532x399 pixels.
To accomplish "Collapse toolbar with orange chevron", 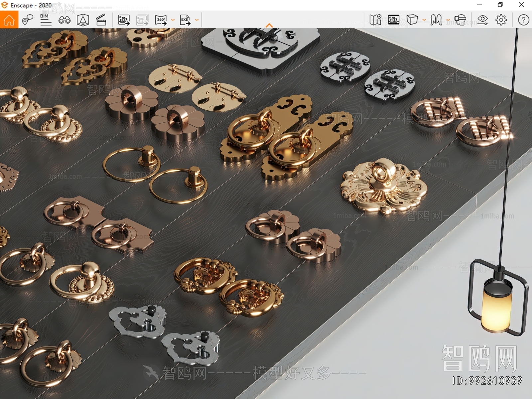I will [269, 25].
